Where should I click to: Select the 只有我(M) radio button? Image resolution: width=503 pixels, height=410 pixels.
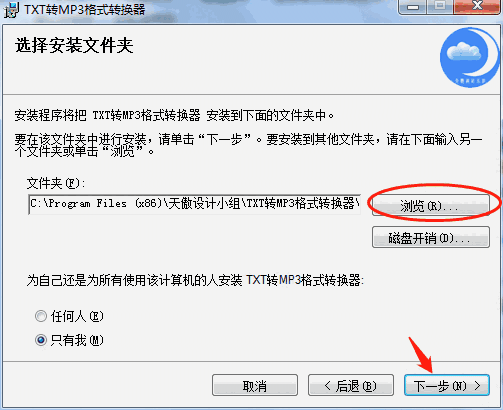pos(41,340)
